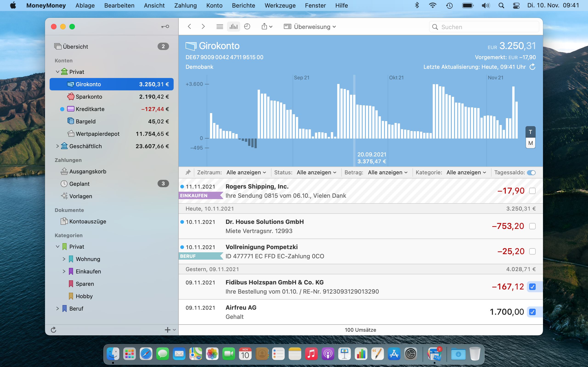Open the Zeitraum filter dropdown
This screenshot has width=588, height=367.
tap(246, 172)
